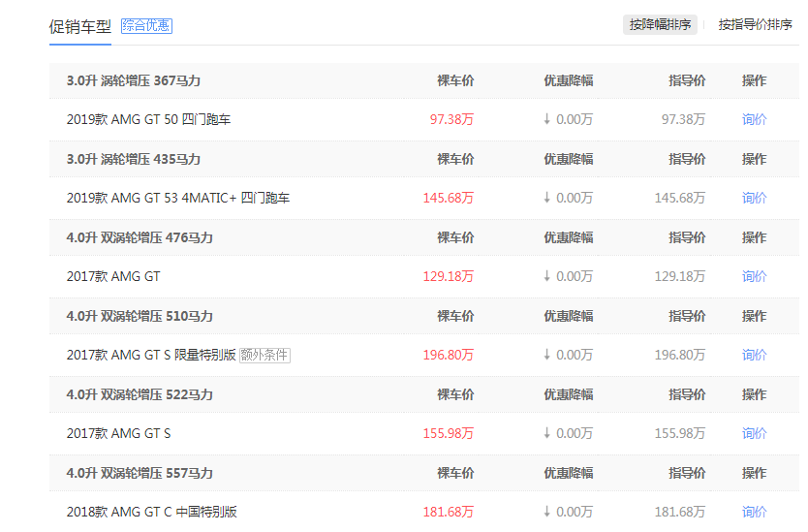The height and width of the screenshot is (532, 808).
Task: Open 2017款 AMG GT S model name (155.98万 row)
Action: click(118, 433)
